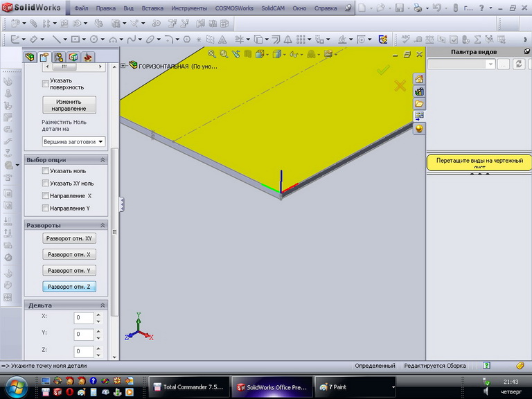Switch to the PropertyManager tab
The image size is (532, 399).
[x=44, y=57]
